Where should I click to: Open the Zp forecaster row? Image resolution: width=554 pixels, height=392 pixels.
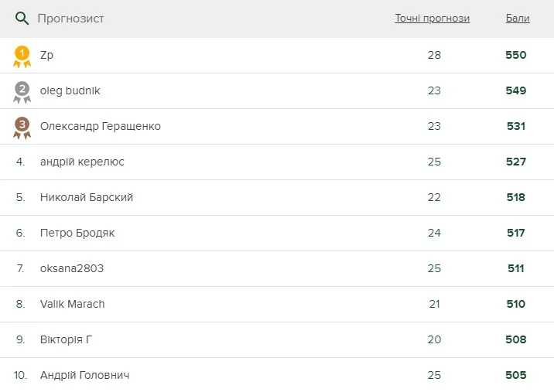(x=46, y=56)
